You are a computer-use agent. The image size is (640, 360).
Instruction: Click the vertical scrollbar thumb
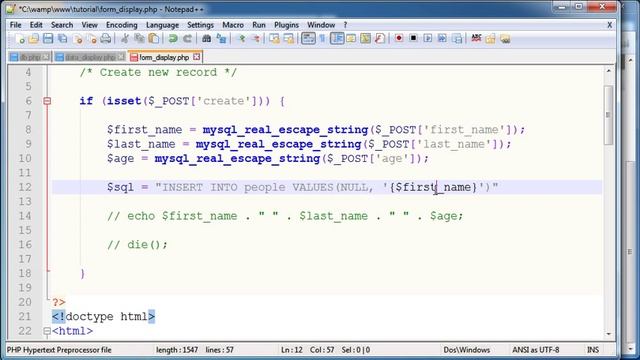[609, 115]
